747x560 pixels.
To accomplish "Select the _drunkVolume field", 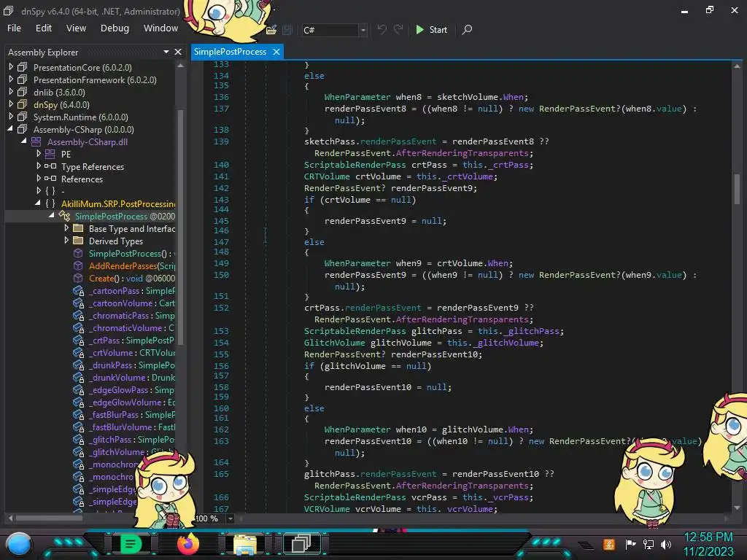I will coord(132,377).
